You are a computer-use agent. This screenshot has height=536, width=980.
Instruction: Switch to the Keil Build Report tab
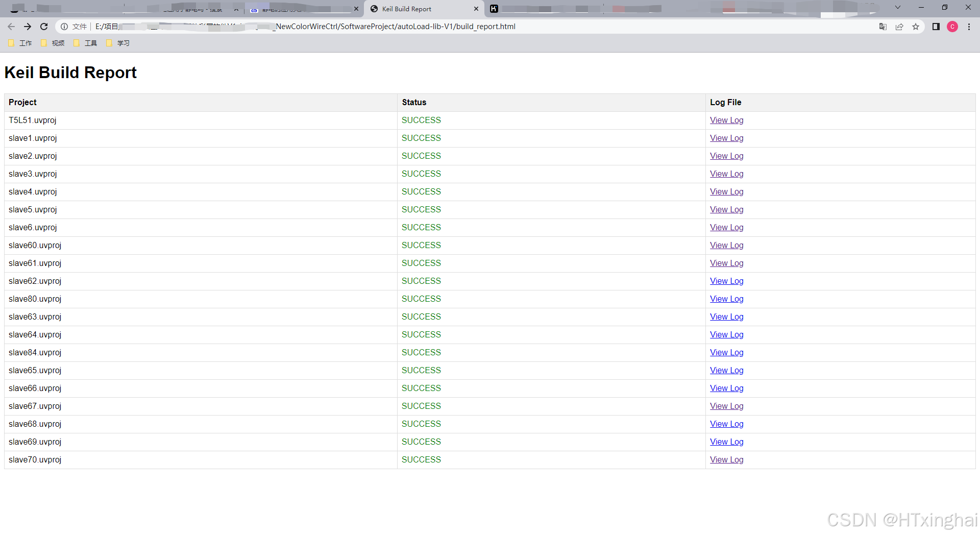(424, 9)
